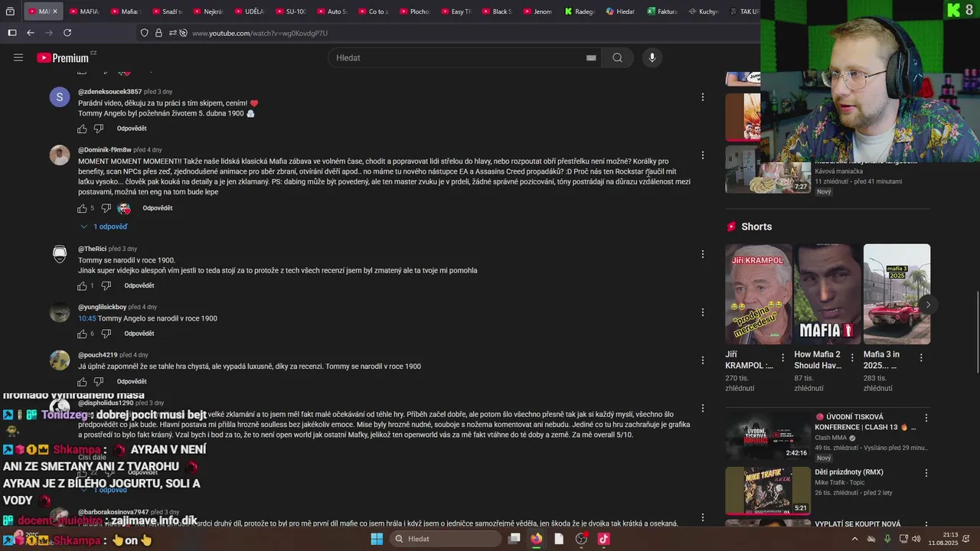Open the Děti prázdnoty (RMX) video thumbnail
The image size is (980, 551).
tap(768, 491)
